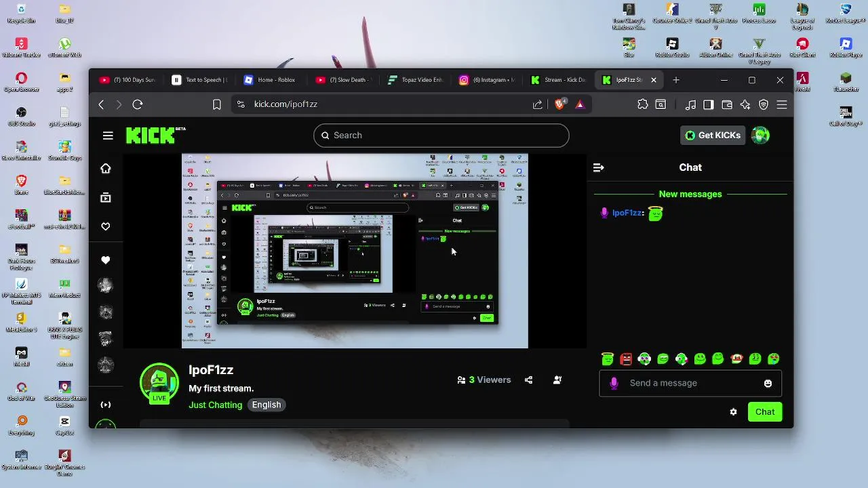Open Recycle Bin on desktop
Viewport: 868px width, 488px height.
pyautogui.click(x=21, y=14)
